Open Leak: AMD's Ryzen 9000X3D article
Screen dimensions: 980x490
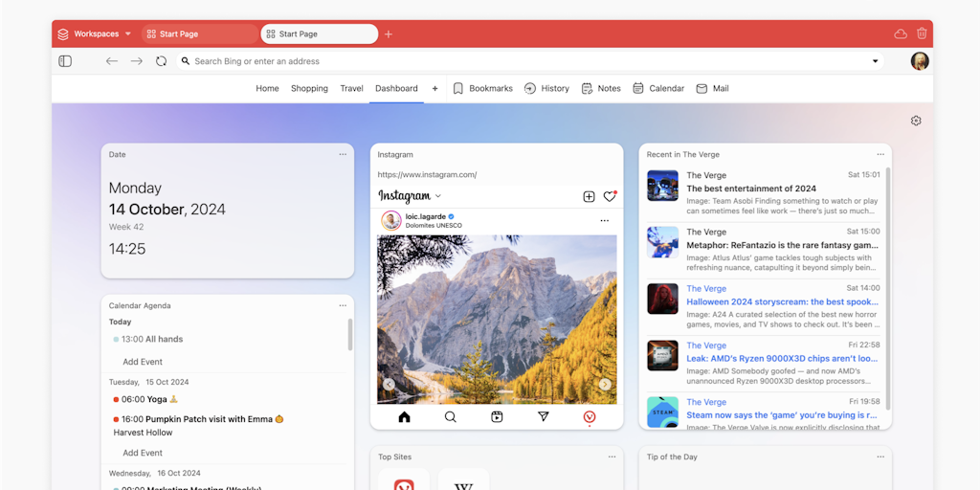click(x=783, y=359)
